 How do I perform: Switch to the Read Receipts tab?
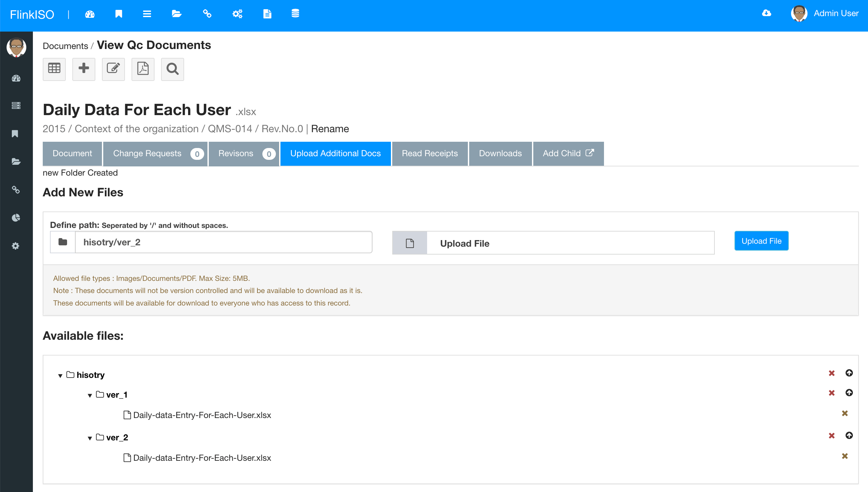click(x=430, y=153)
